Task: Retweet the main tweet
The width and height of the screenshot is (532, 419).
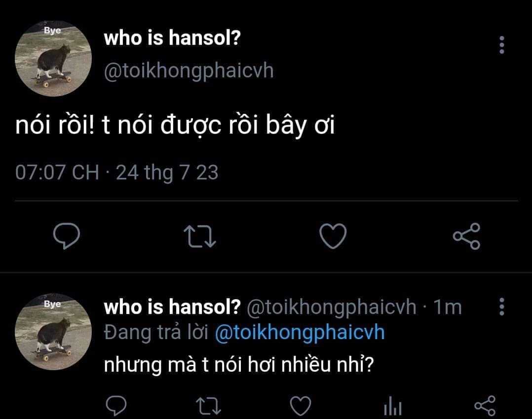Action: tap(199, 236)
